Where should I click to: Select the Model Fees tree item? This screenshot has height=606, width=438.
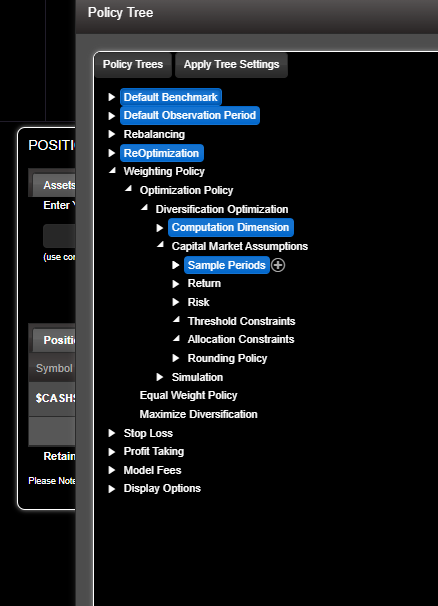point(152,470)
